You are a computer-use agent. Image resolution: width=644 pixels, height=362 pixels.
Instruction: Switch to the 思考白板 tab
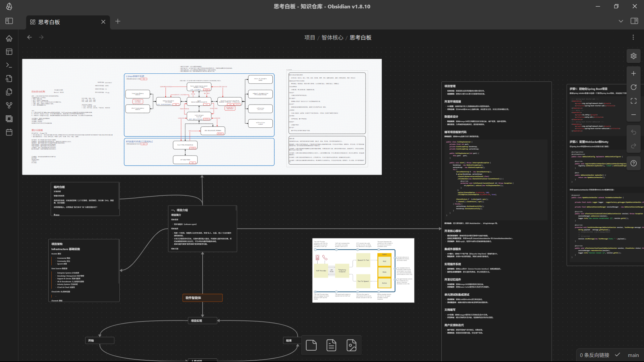pyautogui.click(x=49, y=22)
